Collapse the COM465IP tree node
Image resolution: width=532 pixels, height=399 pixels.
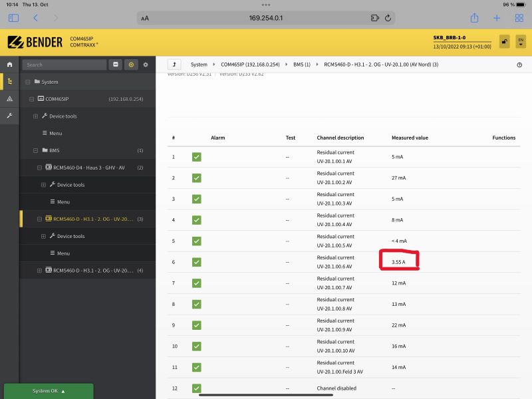pos(31,99)
